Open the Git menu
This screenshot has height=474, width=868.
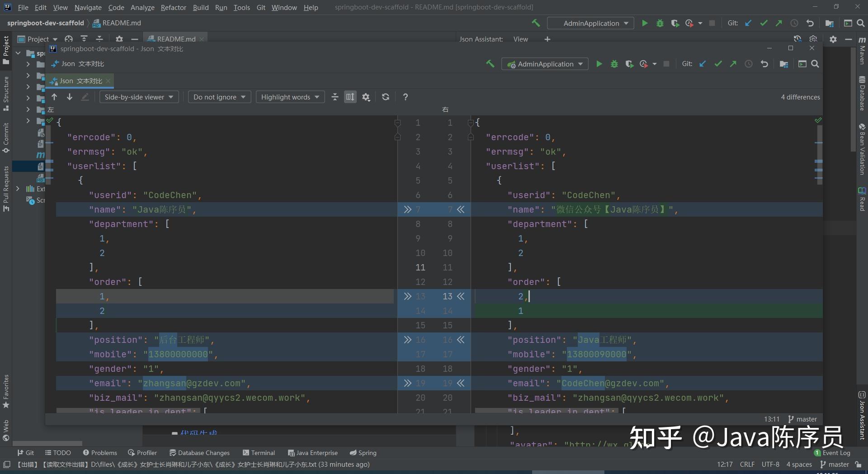[261, 7]
